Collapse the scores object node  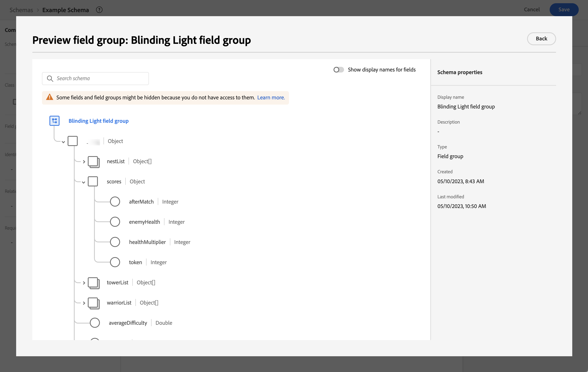84,182
